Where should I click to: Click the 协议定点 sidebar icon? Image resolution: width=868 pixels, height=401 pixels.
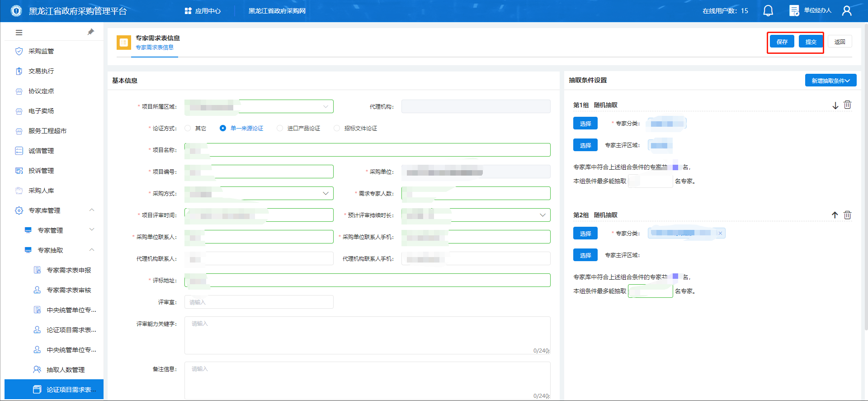pos(19,91)
